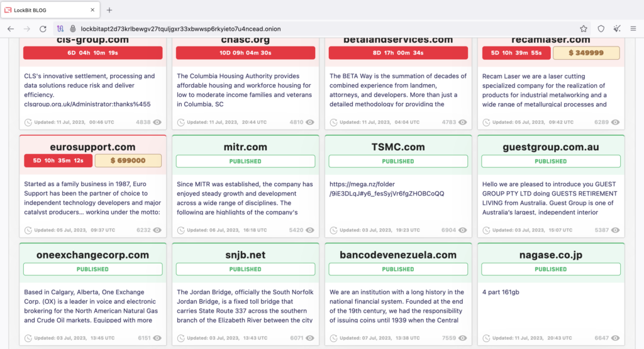Image resolution: width=644 pixels, height=349 pixels.
Task: Click the eye icon next to 5387 views
Action: (615, 230)
